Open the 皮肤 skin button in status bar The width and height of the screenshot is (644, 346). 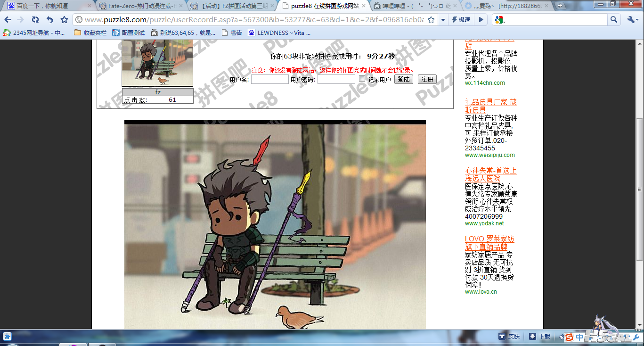tap(509, 337)
